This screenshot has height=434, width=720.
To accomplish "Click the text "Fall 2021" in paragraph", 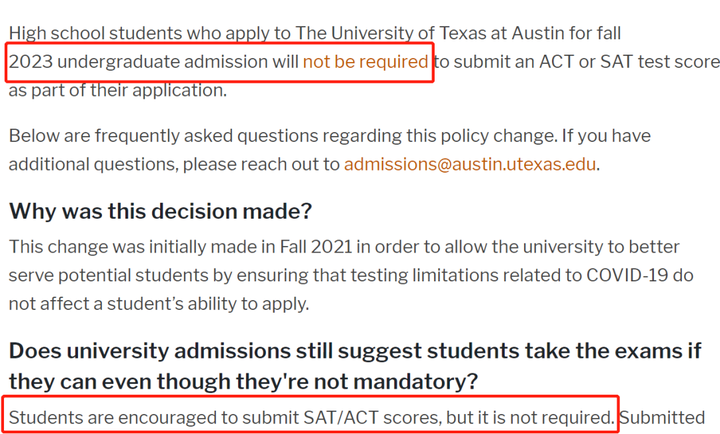I will coord(316,247).
